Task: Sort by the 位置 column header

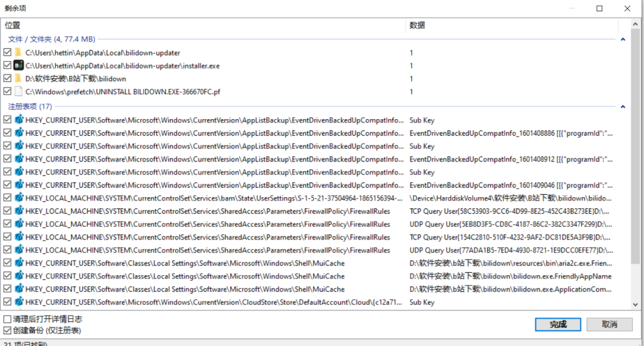Action: [203, 26]
